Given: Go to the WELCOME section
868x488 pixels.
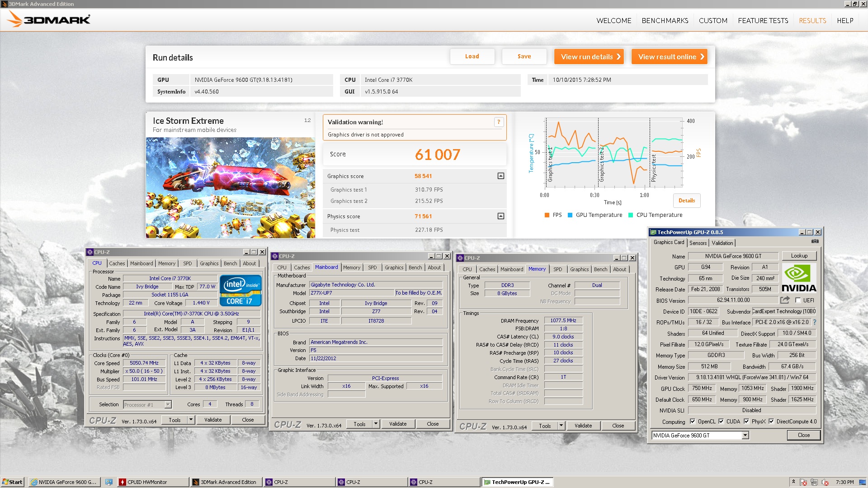Looking at the screenshot, I should click(x=613, y=21).
